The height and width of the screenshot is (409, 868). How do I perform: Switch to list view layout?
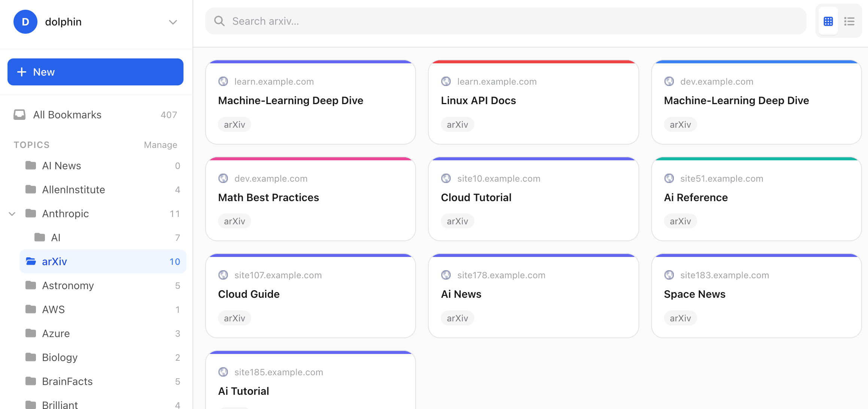849,21
